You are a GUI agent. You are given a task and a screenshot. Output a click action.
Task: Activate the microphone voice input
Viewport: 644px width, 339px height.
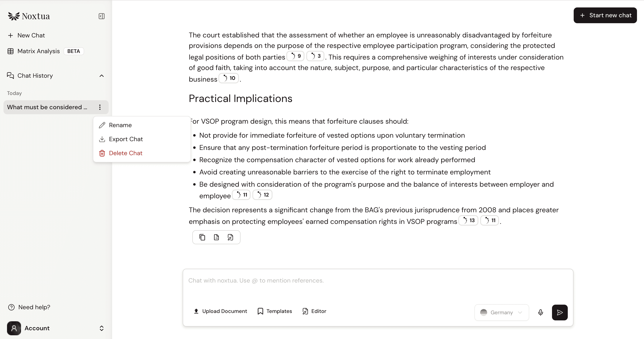541,312
